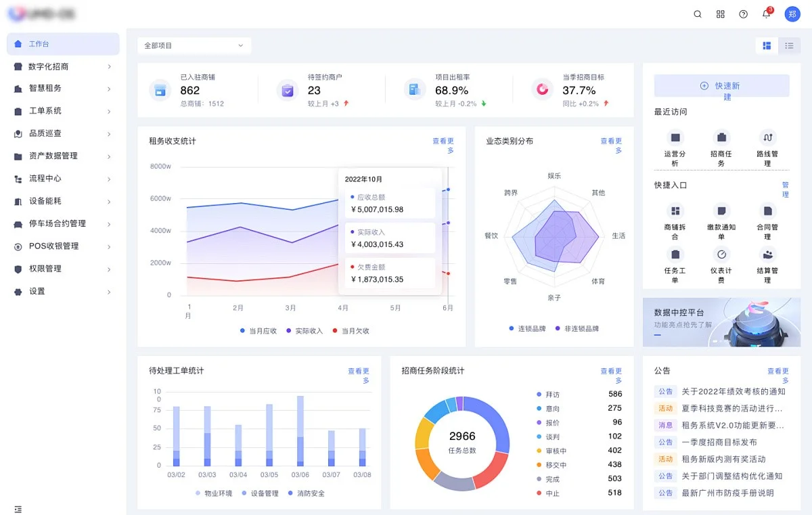This screenshot has height=515, width=812.
Task: Expand chevron next to 流程中心
Action: (109, 179)
